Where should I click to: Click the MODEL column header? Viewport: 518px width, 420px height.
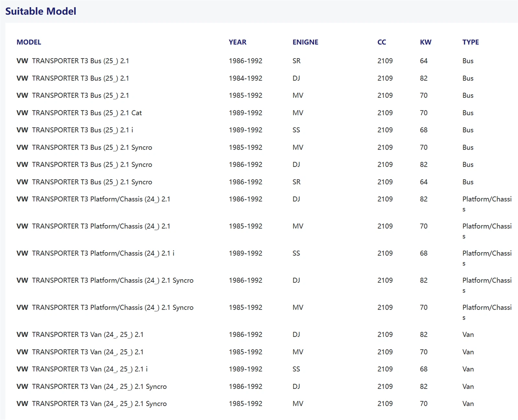(x=29, y=42)
